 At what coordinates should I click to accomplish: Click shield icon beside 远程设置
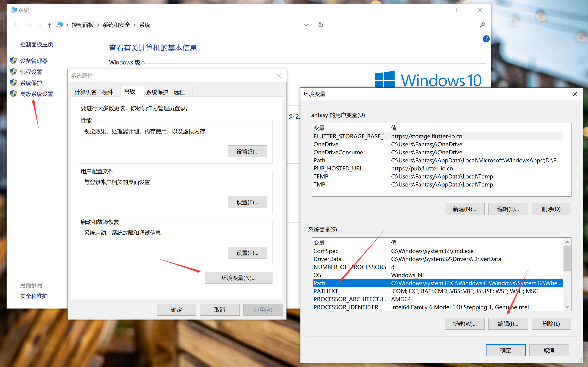click(x=13, y=72)
